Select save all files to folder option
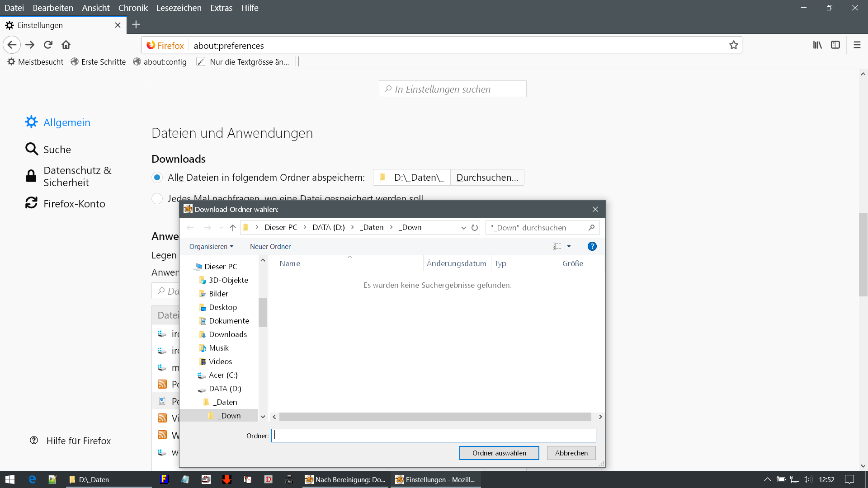The image size is (868, 488). (157, 178)
